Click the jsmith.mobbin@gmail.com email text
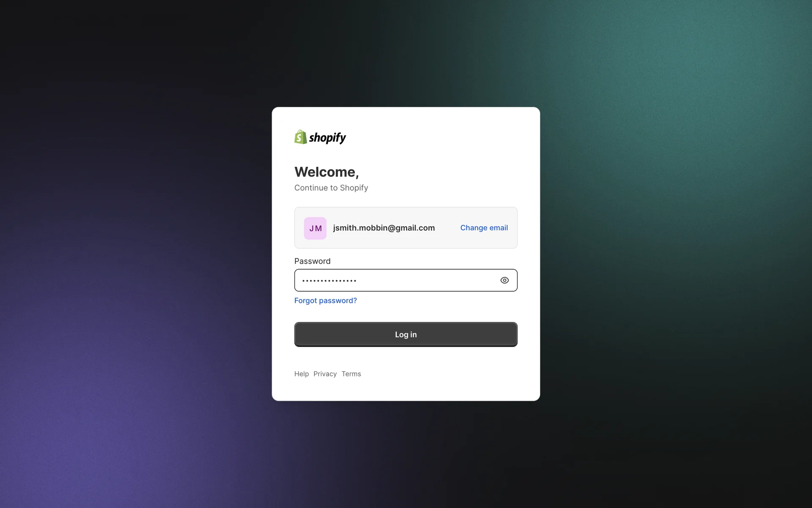This screenshot has width=812, height=508. 384,228
